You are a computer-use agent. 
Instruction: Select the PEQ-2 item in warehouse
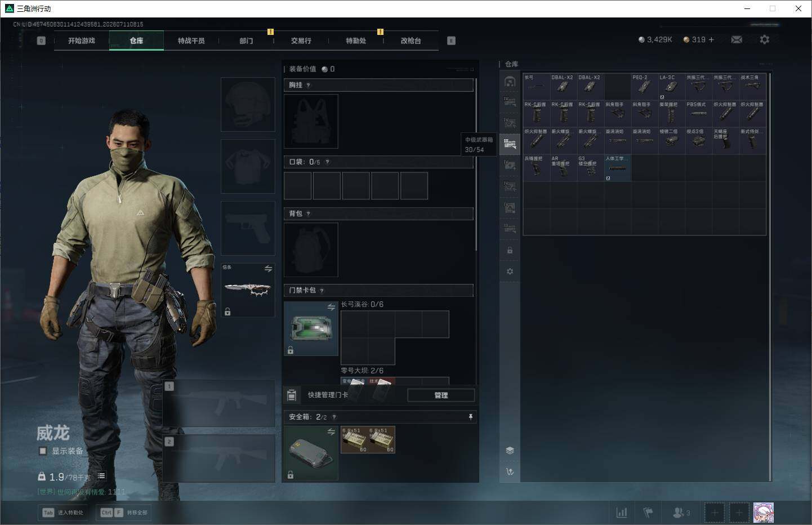click(645, 87)
